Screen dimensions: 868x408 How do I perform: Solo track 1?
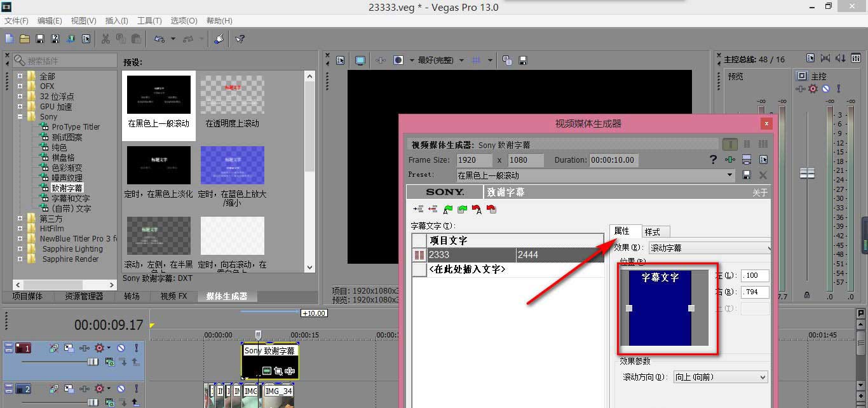[x=136, y=348]
